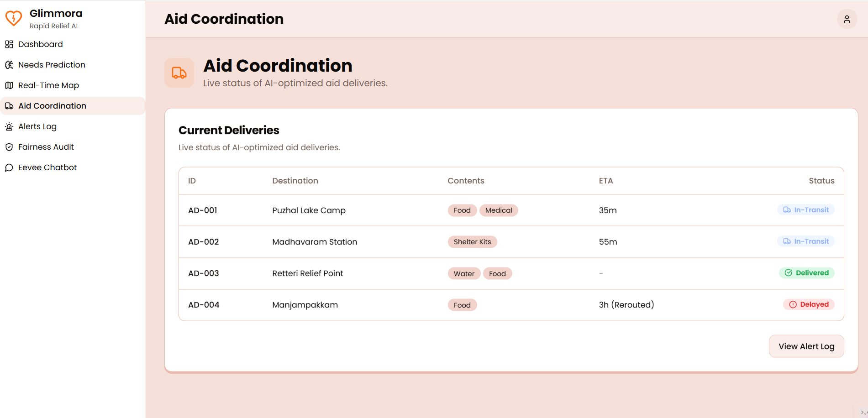
Task: Open the user profile icon
Action: [847, 19]
